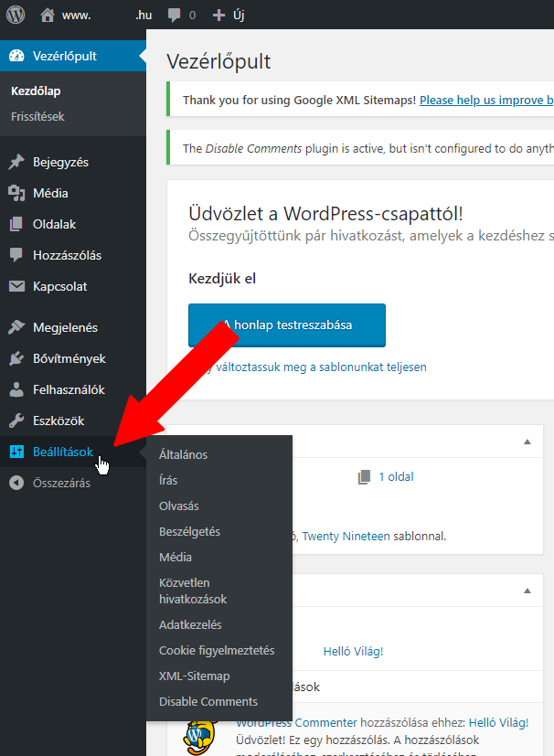Open the Kapcsolat menu label

(59, 287)
